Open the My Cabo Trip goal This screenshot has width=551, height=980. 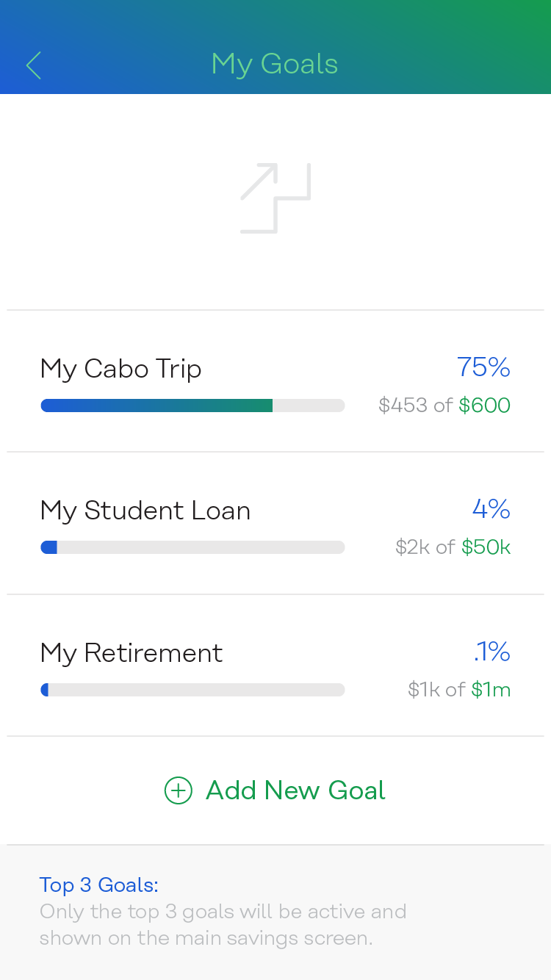pyautogui.click(x=121, y=369)
